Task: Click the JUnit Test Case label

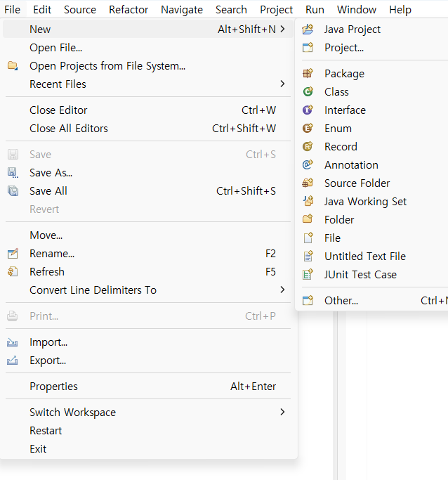Action: pos(360,275)
